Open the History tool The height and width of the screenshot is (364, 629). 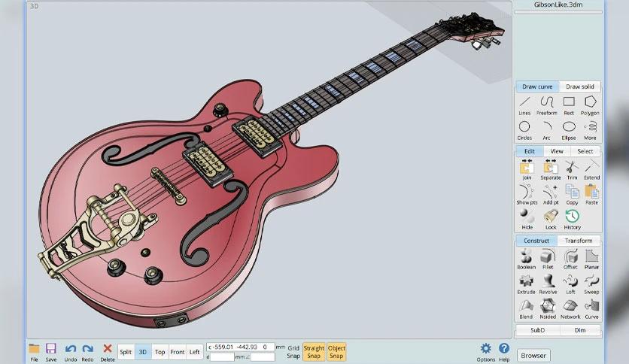572,220
